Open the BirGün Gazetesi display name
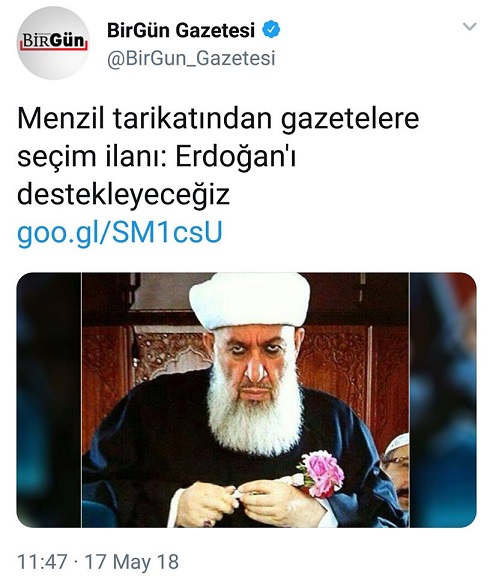Viewport: 493px width, 576px height. [x=181, y=30]
